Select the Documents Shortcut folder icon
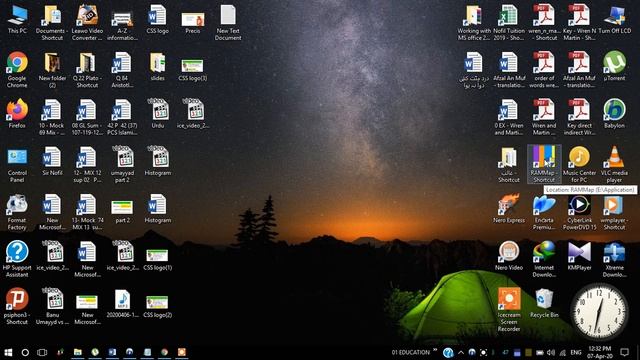 click(52, 22)
